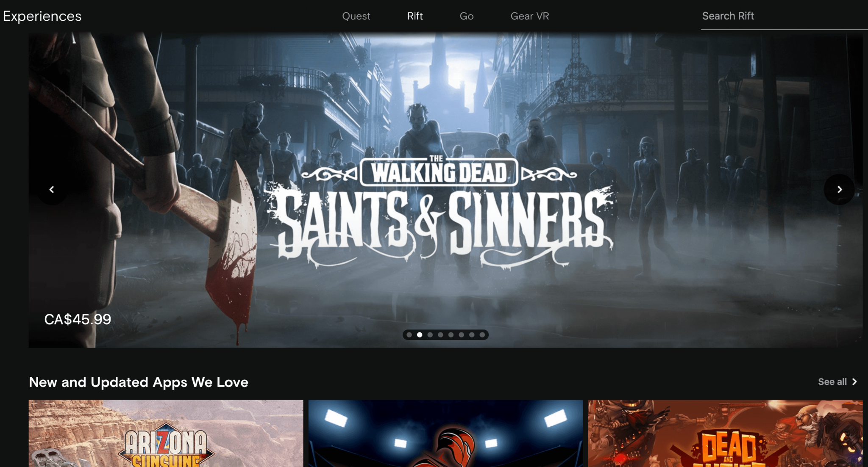Select the second carousel dot indicator
Viewport: 868px width, 467px height.
418,335
